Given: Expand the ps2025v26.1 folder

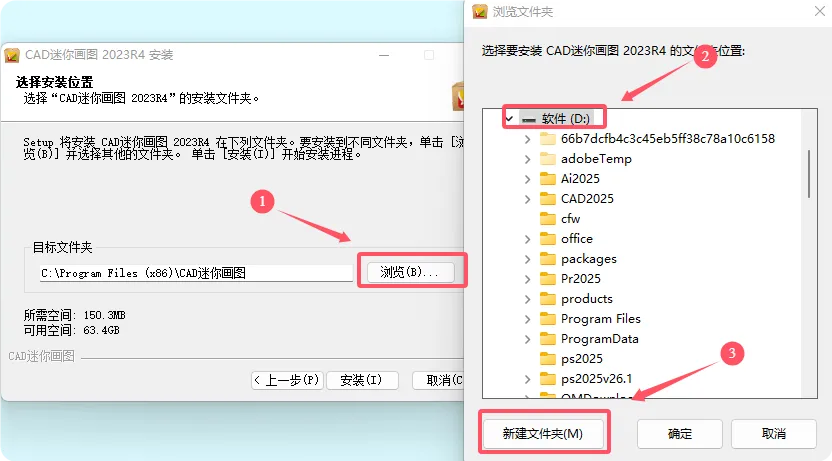Looking at the screenshot, I should pos(527,379).
